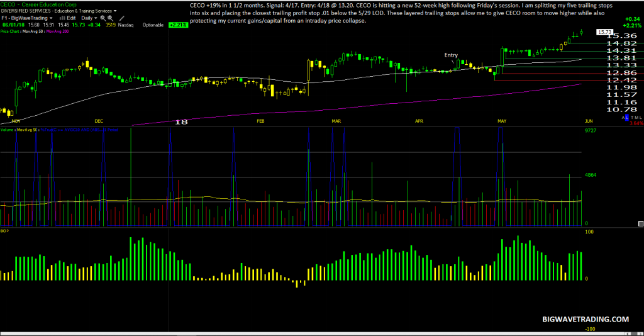Image resolution: width=644 pixels, height=336 pixels.
Task: Click the BOP indicator label
Action: (x=4, y=231)
